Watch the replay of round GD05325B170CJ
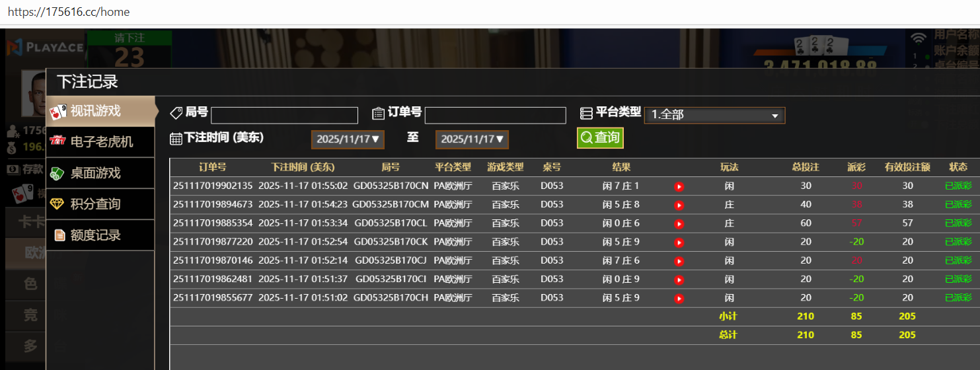The width and height of the screenshot is (980, 370). tap(679, 261)
